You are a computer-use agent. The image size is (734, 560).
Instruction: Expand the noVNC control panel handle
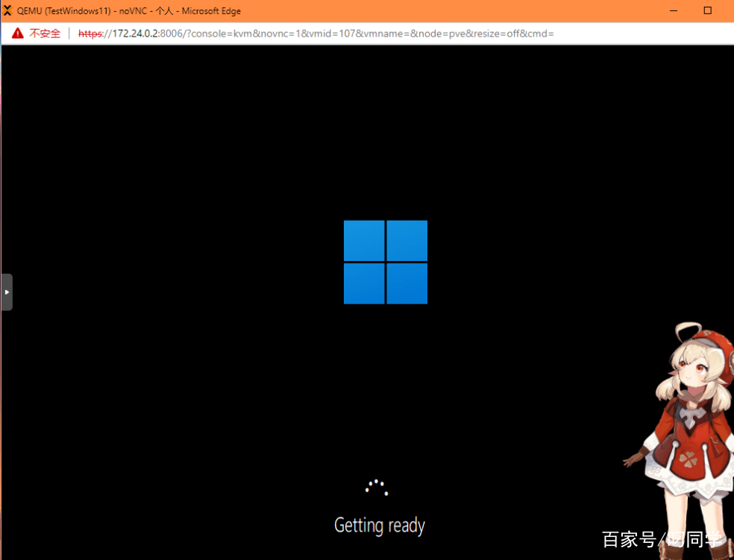click(7, 292)
